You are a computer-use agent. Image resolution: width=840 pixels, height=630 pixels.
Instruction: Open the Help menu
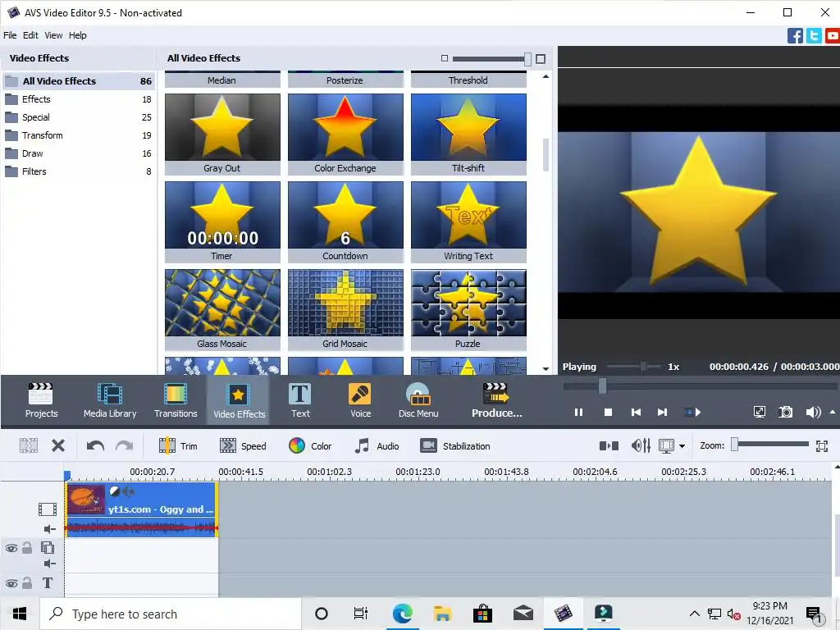77,35
